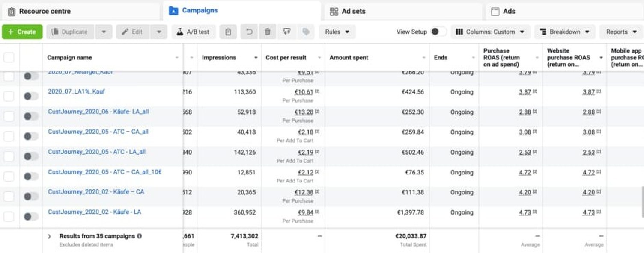The image size is (644, 253).
Task: Toggle the CustJourney_2020_02 - Käufe - LA switch
Action: pyautogui.click(x=31, y=217)
